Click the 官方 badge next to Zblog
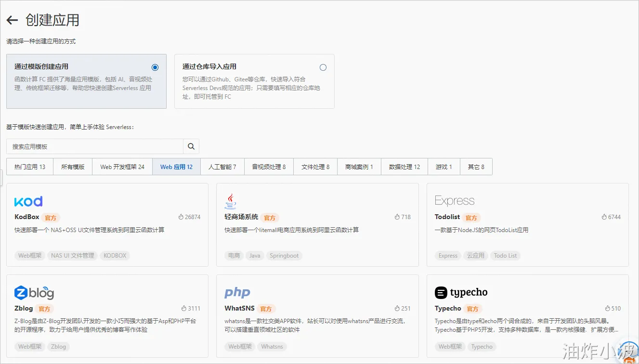 (x=44, y=309)
